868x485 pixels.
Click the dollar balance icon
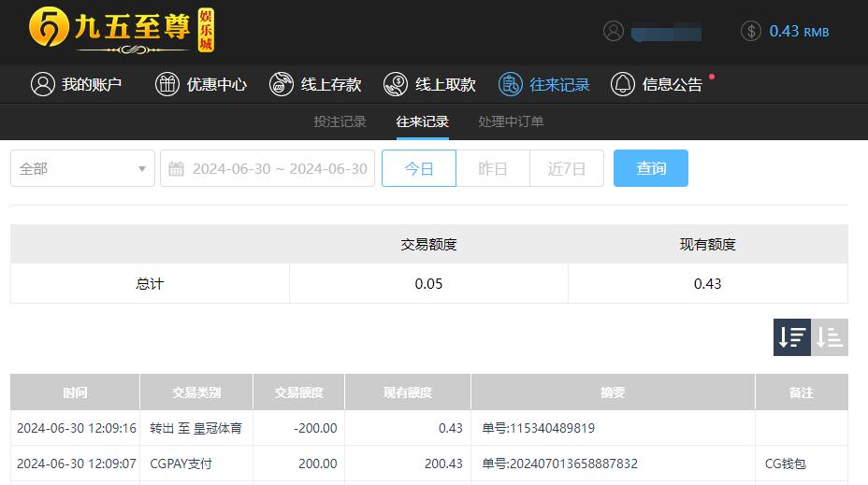[x=751, y=31]
